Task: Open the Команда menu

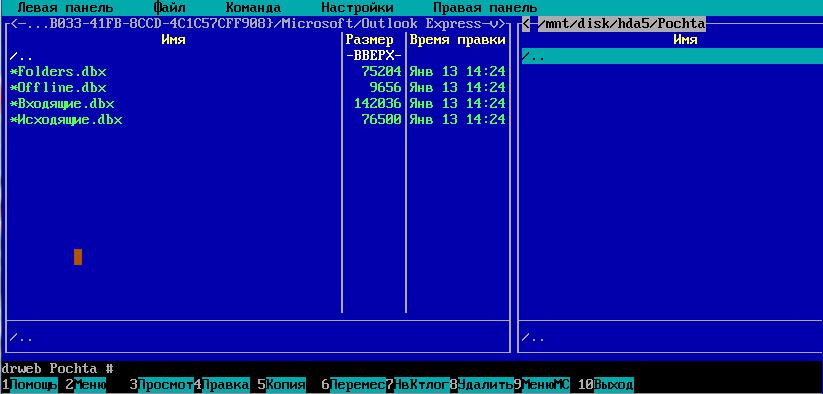Action: point(254,8)
